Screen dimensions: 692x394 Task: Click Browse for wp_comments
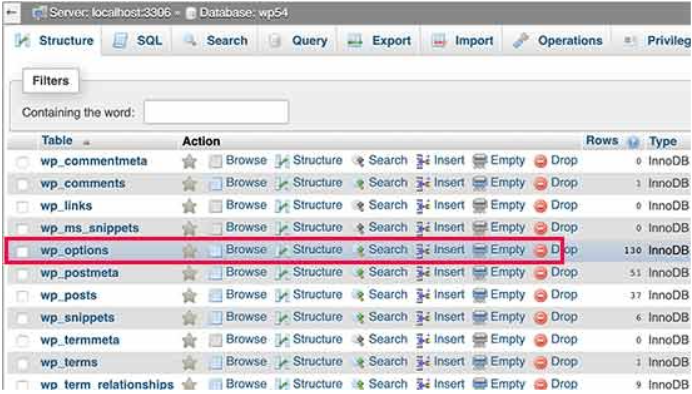pos(246,183)
